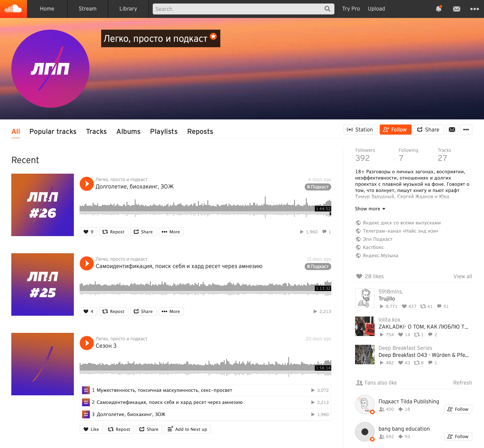Screen dimensions: 484x448
Task: Expand the Show more profile description
Action: click(370, 208)
